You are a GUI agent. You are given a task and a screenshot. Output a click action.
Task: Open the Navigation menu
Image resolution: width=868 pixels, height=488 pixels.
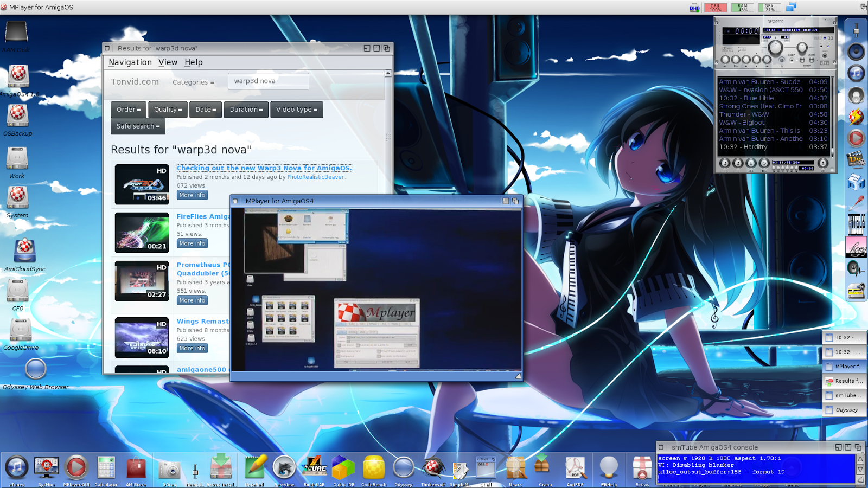click(x=130, y=62)
